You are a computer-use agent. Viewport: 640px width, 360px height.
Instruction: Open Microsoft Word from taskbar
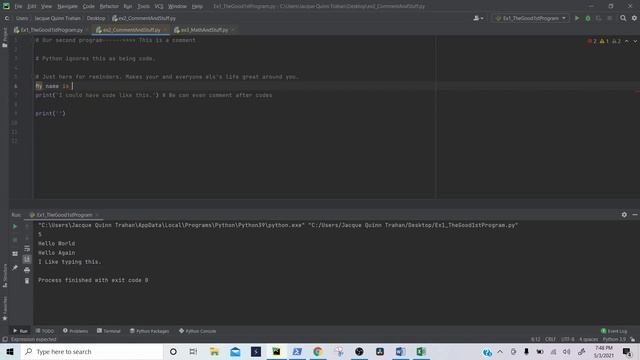(400, 351)
